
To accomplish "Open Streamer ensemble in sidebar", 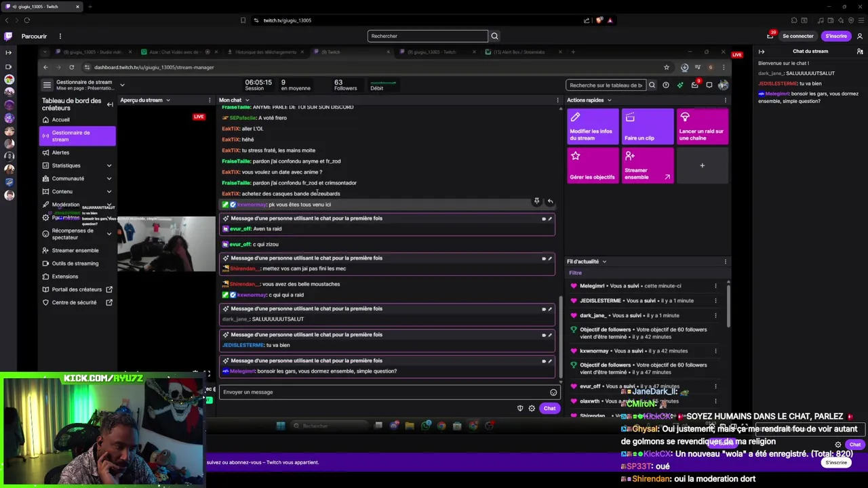I will coord(75,250).
